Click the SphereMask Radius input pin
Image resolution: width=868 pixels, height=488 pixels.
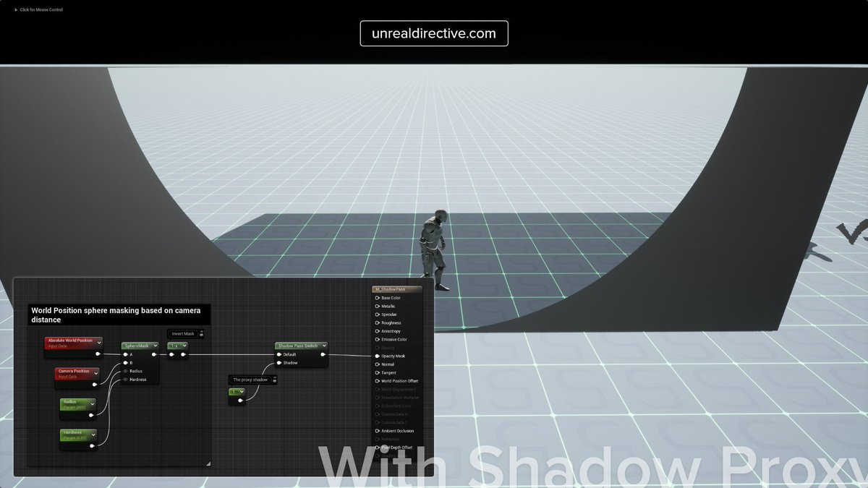click(x=126, y=371)
